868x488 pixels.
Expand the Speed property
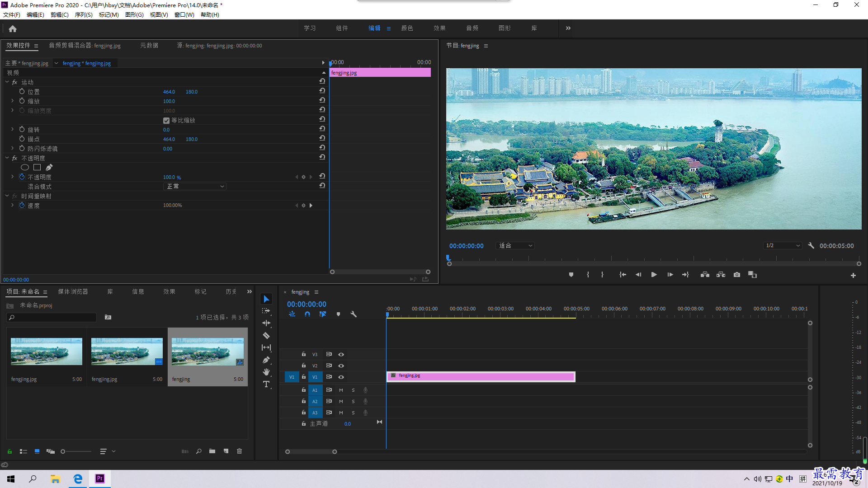pos(12,206)
